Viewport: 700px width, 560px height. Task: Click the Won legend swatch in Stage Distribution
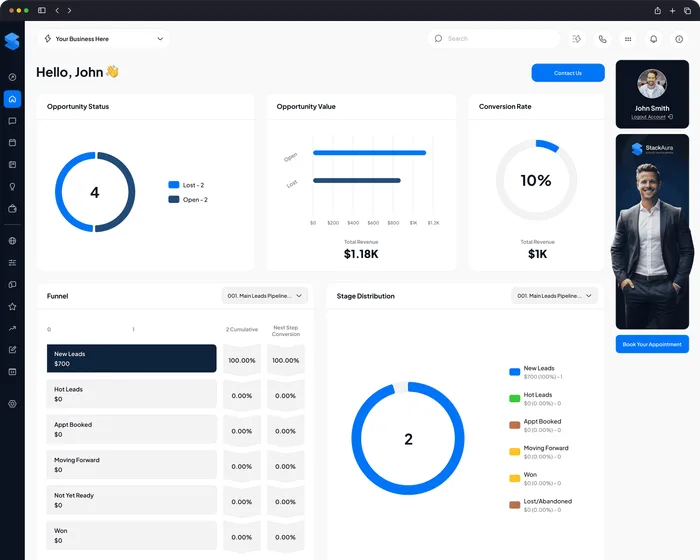[514, 478]
